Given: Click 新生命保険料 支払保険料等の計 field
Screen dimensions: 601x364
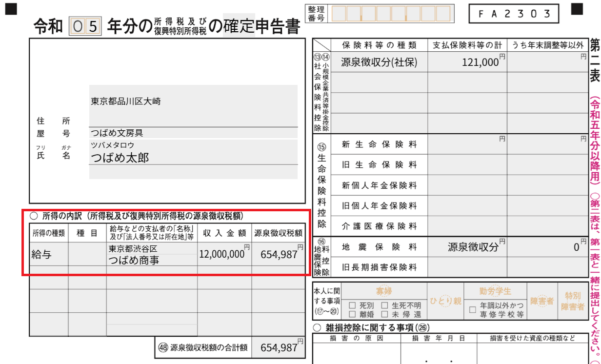Looking at the screenshot, I should [467, 144].
